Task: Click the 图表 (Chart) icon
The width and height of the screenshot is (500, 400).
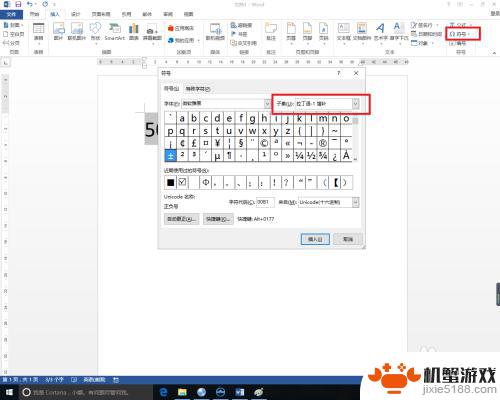Action: [134, 31]
